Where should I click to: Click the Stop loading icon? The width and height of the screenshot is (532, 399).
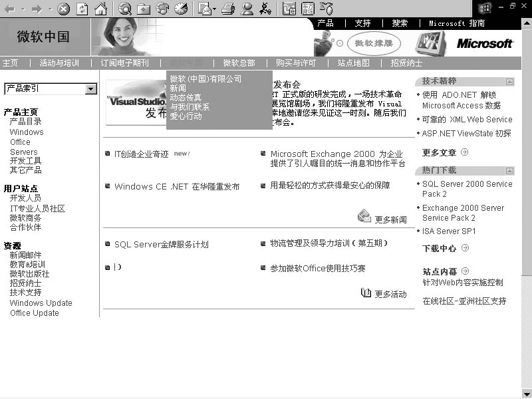pyautogui.click(x=63, y=9)
